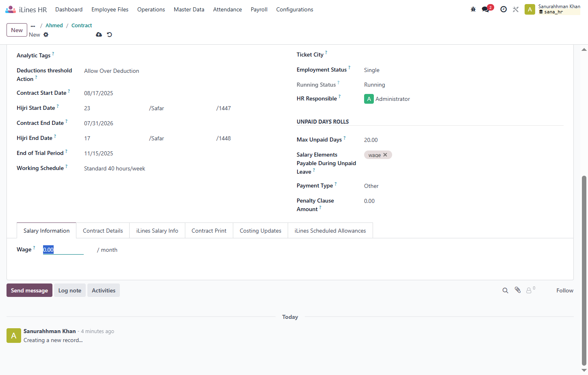Open the Employee Files menu
This screenshot has height=375, width=588.
point(110,9)
